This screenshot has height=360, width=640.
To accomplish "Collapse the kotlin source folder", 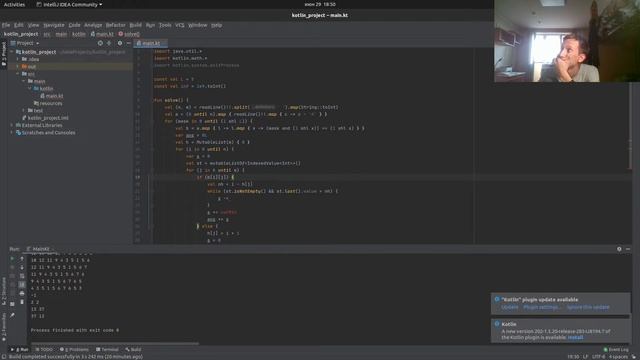I will (x=29, y=89).
